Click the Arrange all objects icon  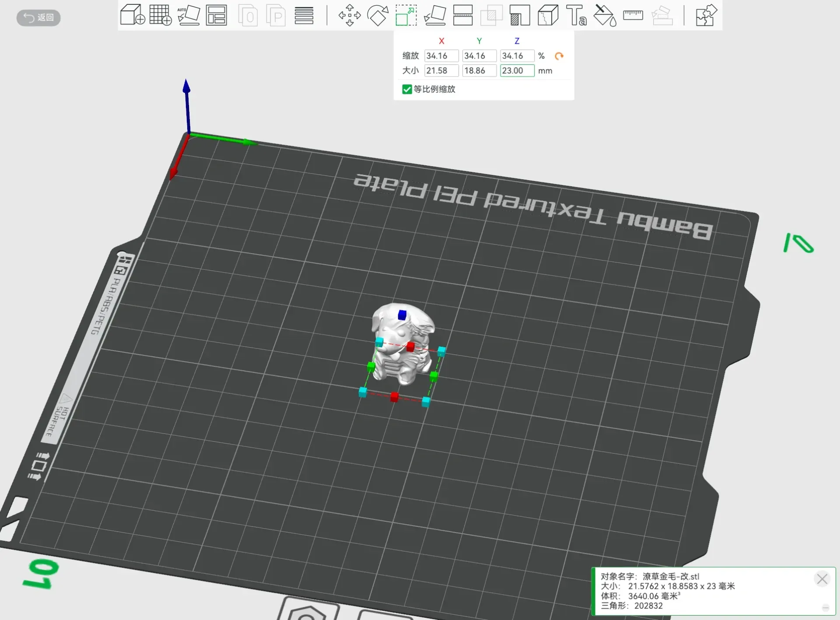(x=217, y=15)
